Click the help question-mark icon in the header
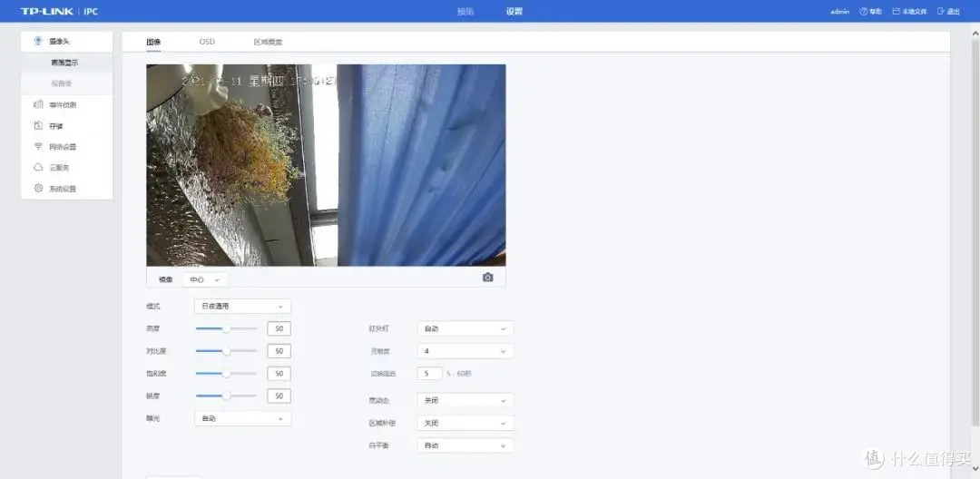This screenshot has height=479, width=980. coord(864,11)
